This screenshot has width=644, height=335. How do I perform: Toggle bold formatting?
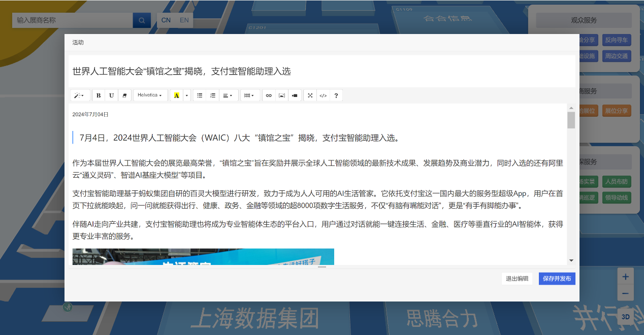pyautogui.click(x=99, y=95)
